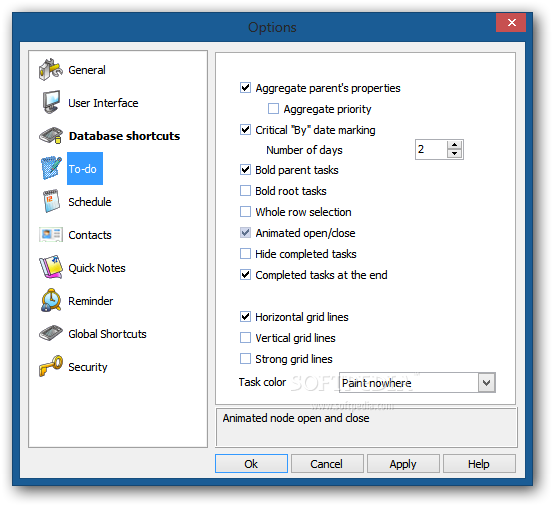Toggle Animated open/close checkbox
Screen dimensions: 553x506
(245, 232)
